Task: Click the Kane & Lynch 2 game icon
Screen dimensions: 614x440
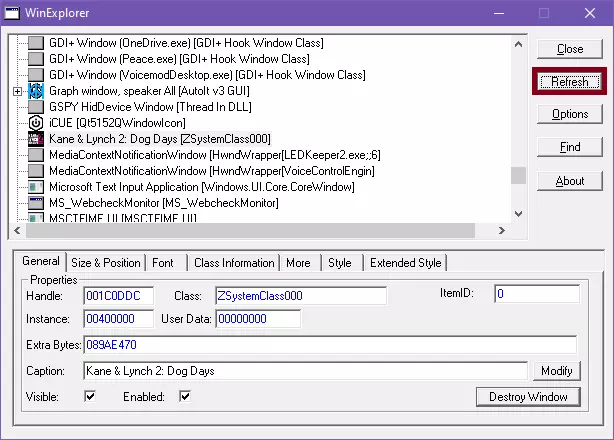Action: point(36,139)
